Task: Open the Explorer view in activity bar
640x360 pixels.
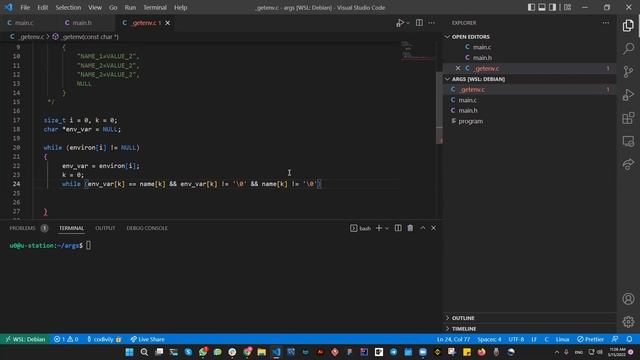Action: click(628, 26)
